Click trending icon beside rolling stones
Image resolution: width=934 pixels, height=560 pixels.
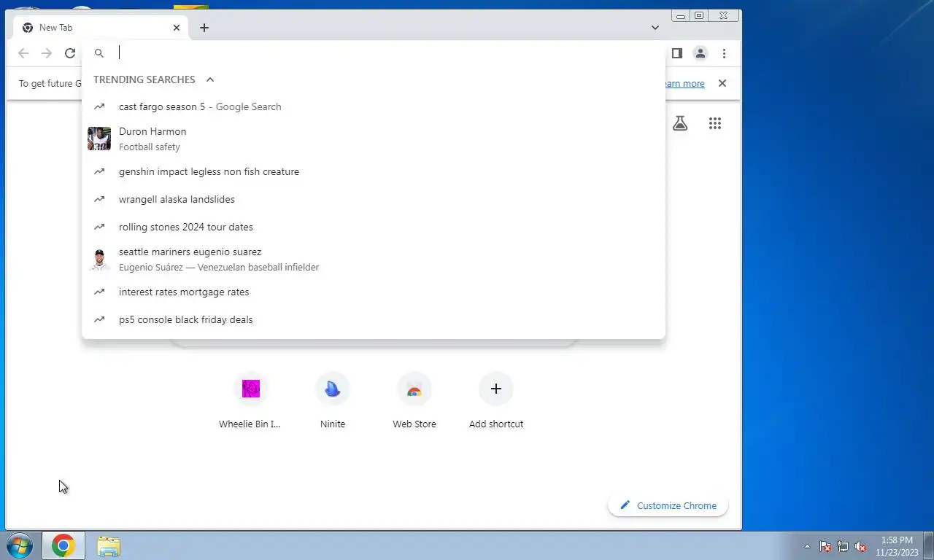tap(99, 227)
